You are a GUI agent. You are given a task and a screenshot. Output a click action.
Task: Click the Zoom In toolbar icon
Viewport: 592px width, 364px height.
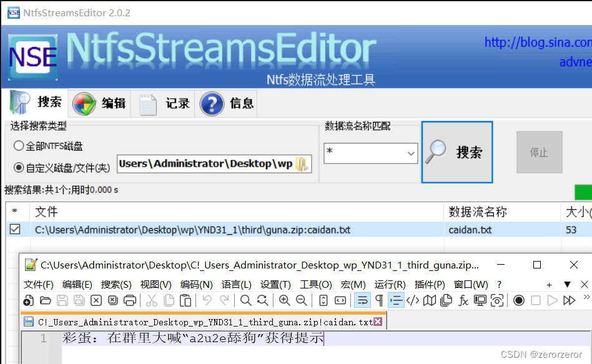[284, 300]
